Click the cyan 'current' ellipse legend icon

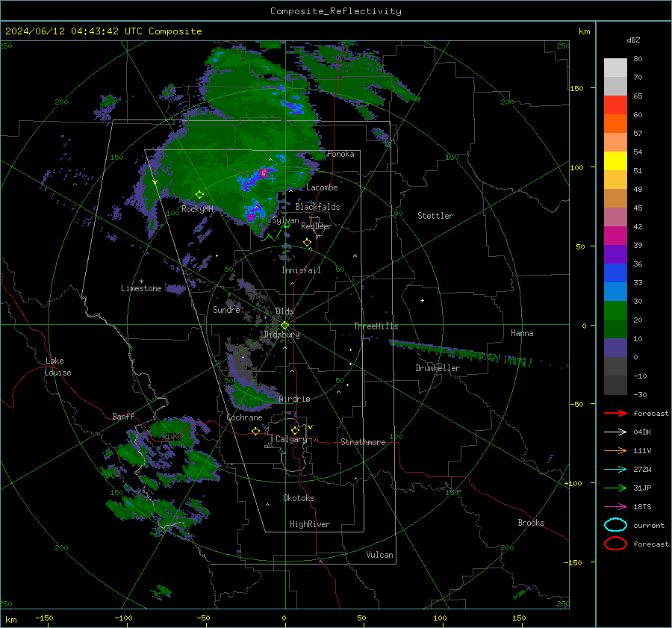pos(615,525)
